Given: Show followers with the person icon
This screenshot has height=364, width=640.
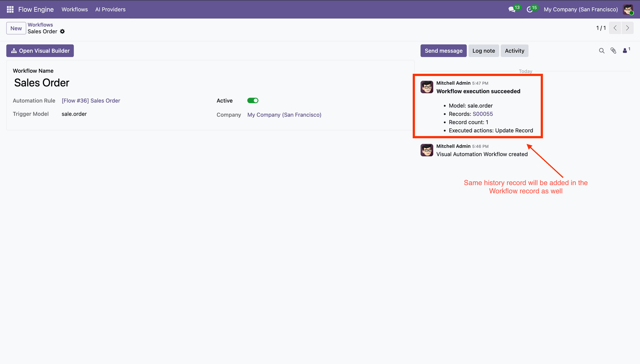Looking at the screenshot, I should tap(625, 51).
